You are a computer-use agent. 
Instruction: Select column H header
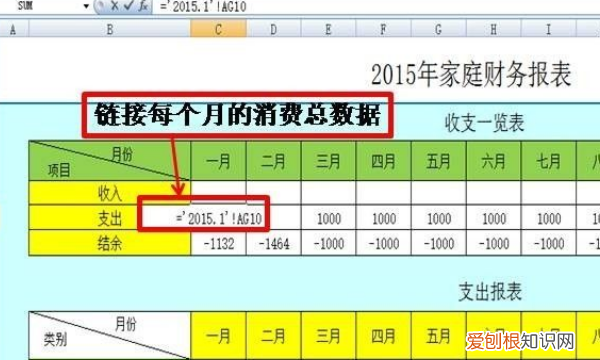click(494, 29)
